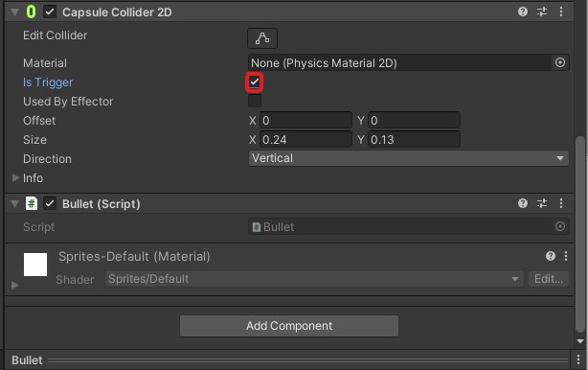Open the Direction dropdown set to Vertical
Screen dimensions: 588x370
408,158
